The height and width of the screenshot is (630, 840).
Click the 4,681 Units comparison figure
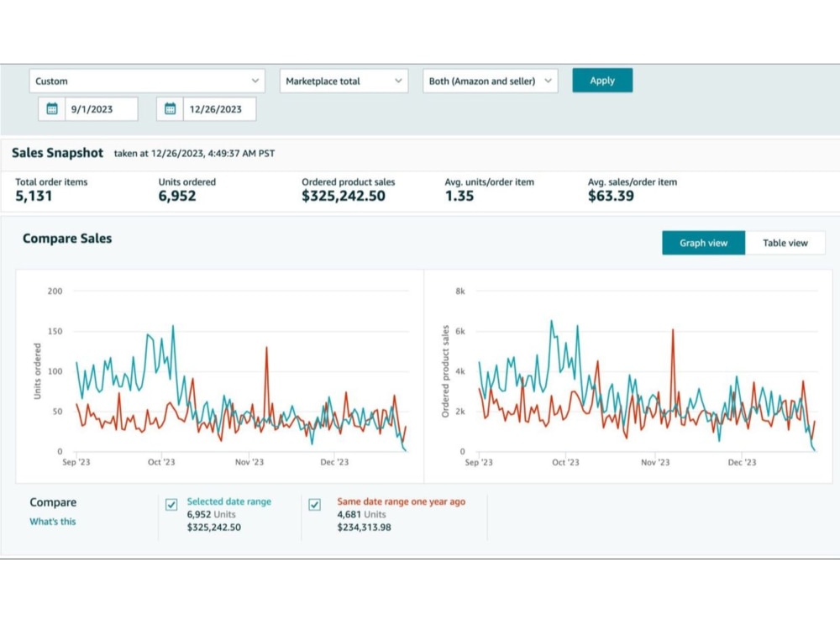tap(361, 514)
